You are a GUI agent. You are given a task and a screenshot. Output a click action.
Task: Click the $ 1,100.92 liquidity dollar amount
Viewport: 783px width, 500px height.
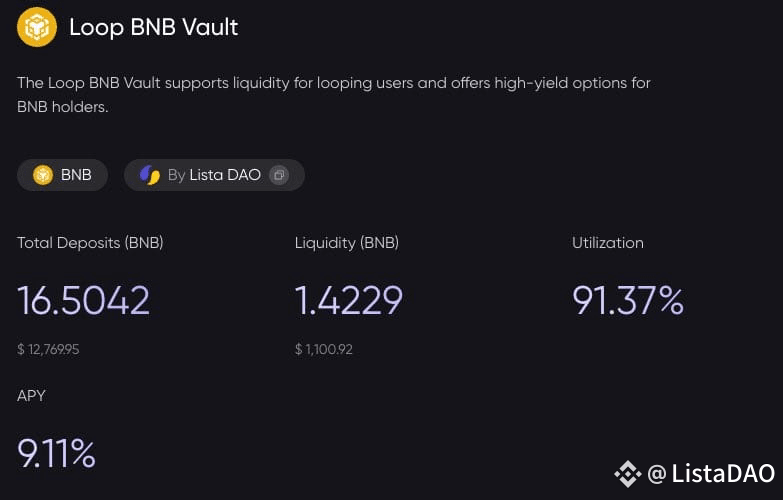point(324,349)
